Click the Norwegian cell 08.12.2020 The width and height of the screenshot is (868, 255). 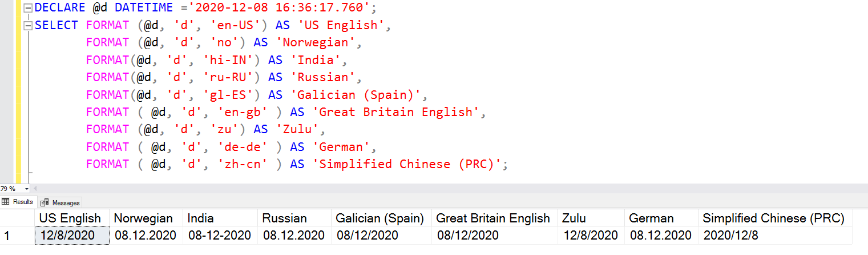[x=146, y=235]
